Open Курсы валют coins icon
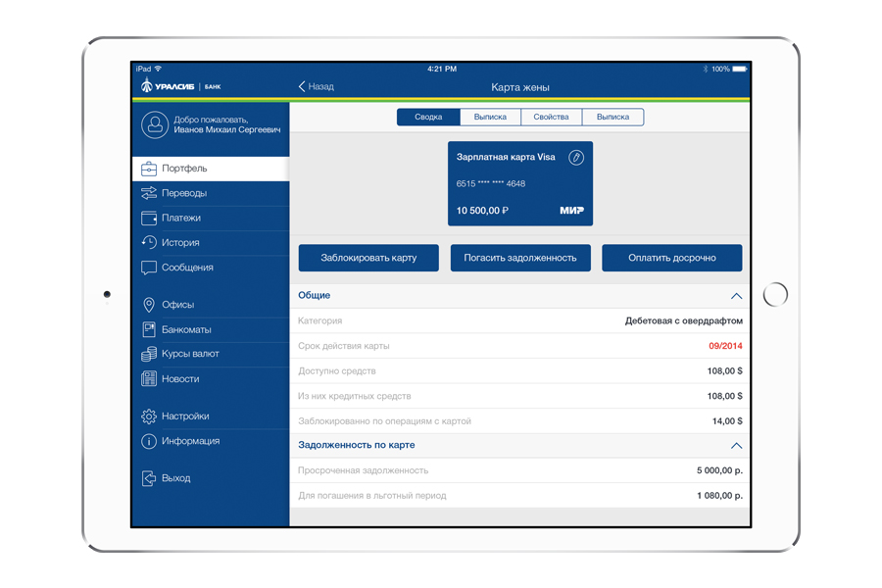The height and width of the screenshot is (588, 882). [x=149, y=354]
